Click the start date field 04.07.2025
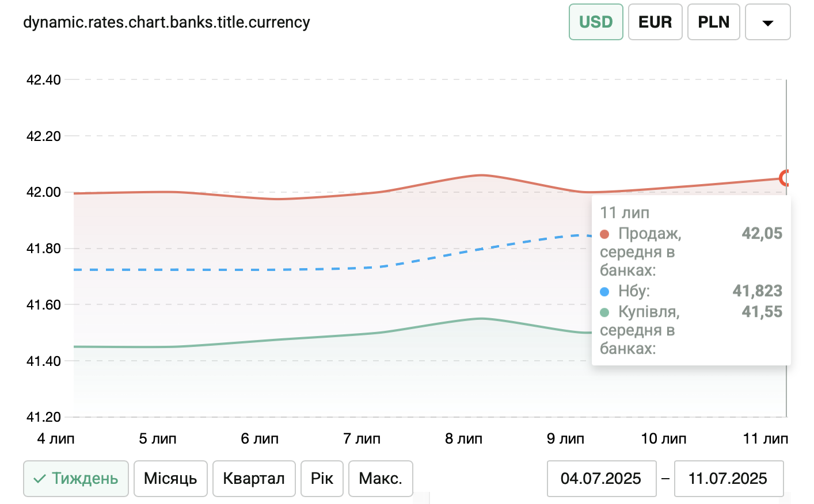The width and height of the screenshot is (814, 504). point(601,478)
